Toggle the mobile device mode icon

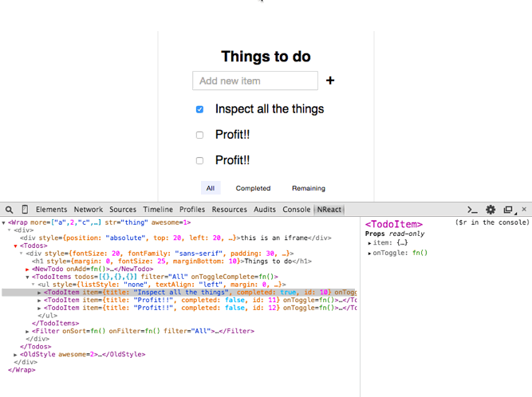25,209
